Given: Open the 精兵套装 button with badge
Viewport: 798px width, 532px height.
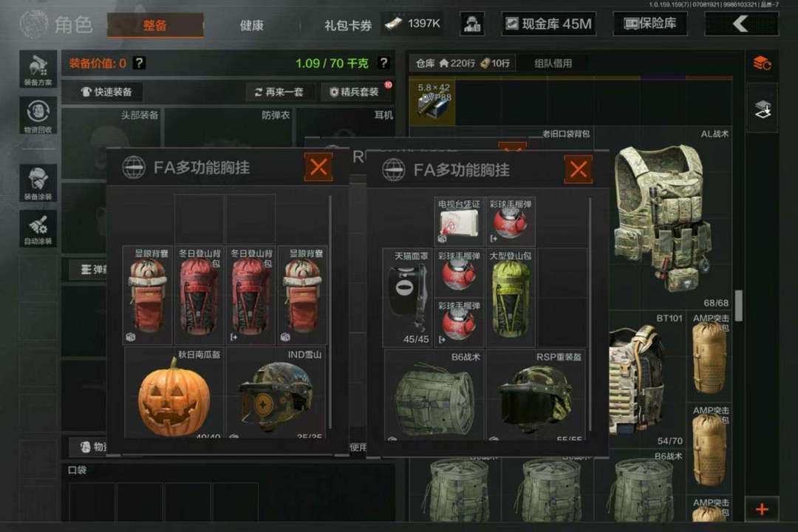Looking at the screenshot, I should click(x=355, y=92).
